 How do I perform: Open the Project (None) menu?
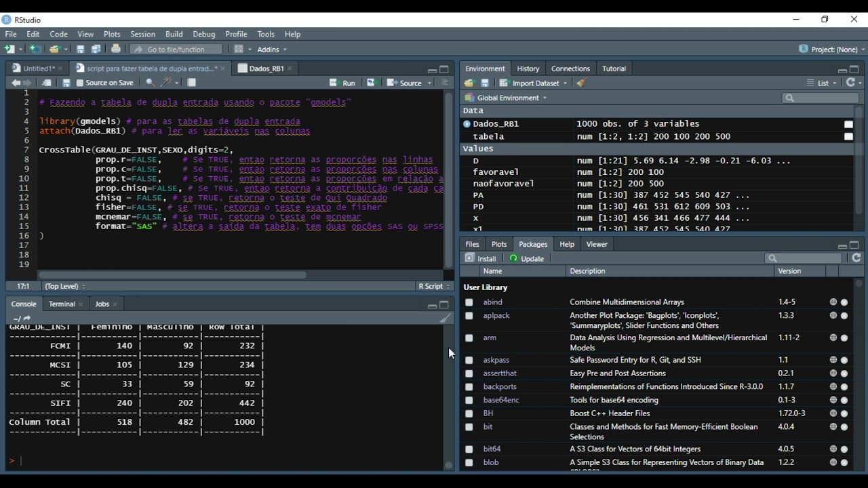tap(832, 49)
